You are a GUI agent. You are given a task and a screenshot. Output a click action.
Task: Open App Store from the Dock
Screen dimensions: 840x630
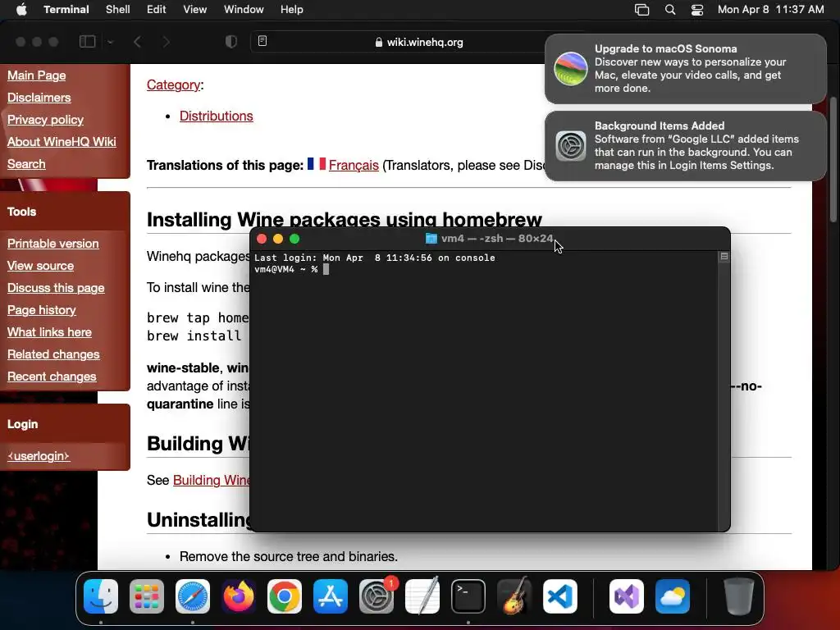331,596
